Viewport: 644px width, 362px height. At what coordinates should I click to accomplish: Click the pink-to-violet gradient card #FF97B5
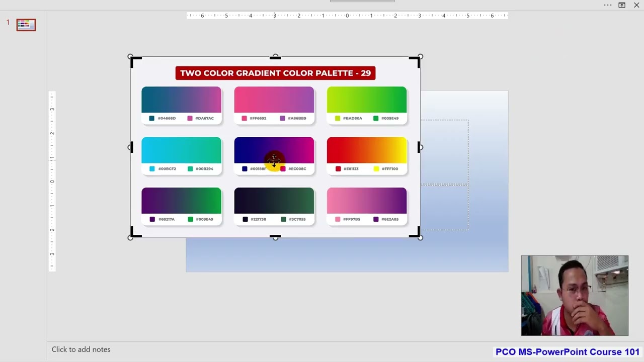pyautogui.click(x=367, y=206)
